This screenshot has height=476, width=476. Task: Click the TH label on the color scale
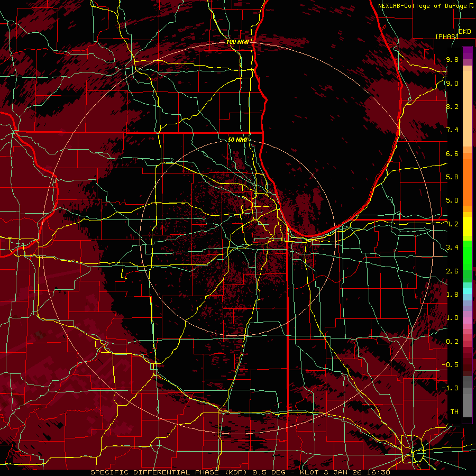[x=454, y=412]
